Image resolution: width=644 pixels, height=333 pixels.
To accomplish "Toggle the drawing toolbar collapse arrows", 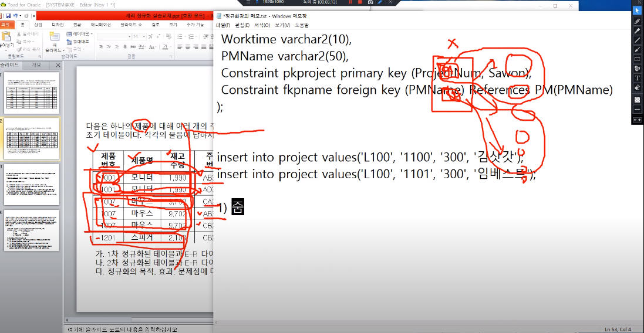I will coord(638,120).
